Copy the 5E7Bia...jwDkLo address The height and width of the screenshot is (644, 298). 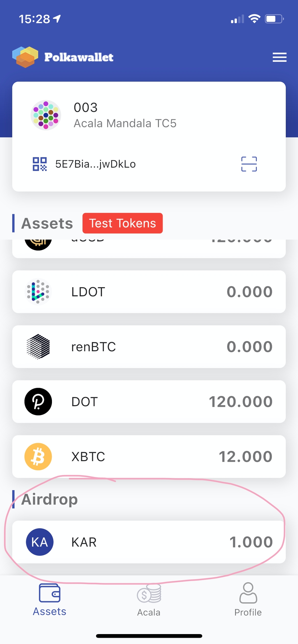pyautogui.click(x=95, y=164)
